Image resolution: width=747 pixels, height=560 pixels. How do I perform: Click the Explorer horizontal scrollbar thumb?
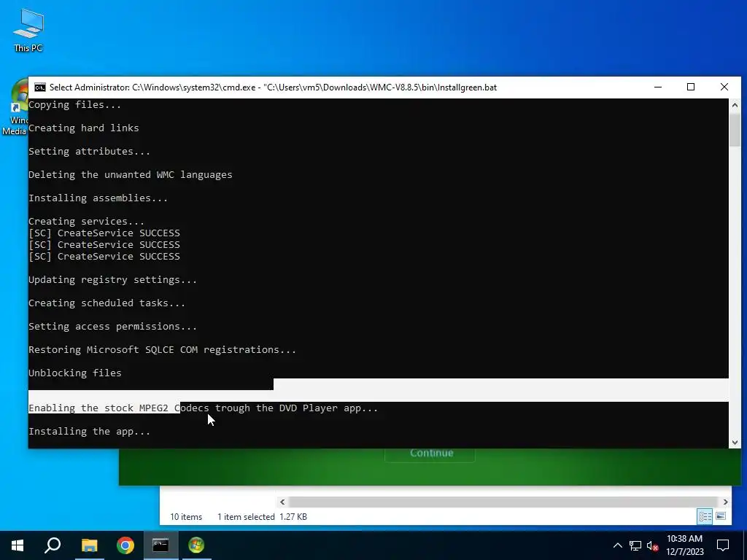point(503,502)
